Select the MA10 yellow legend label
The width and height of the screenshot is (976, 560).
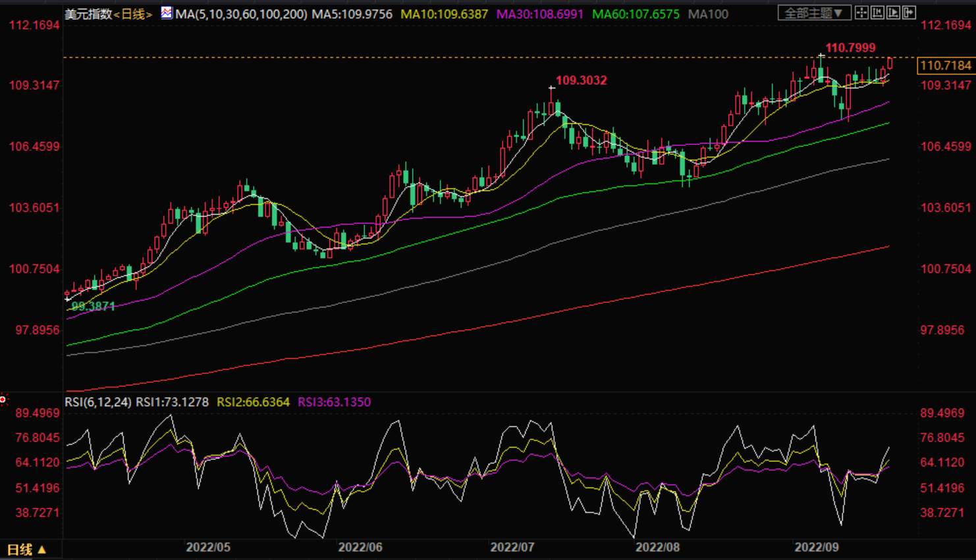445,14
